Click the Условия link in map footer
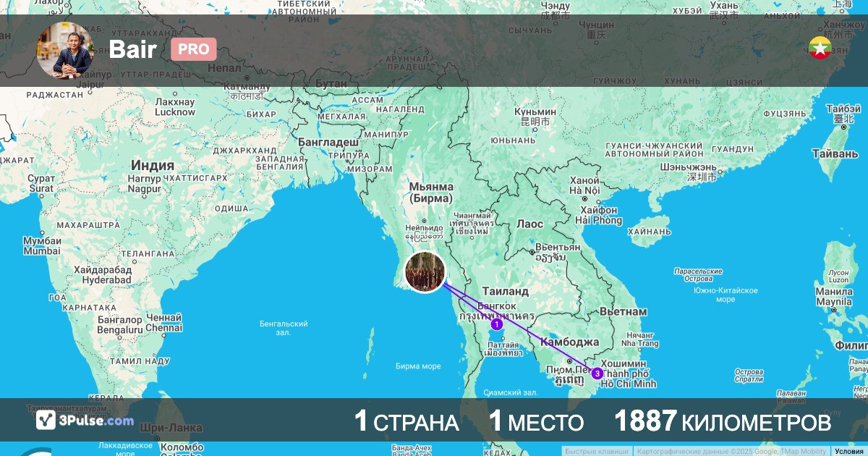Image resolution: width=868 pixels, height=456 pixels. point(848,451)
